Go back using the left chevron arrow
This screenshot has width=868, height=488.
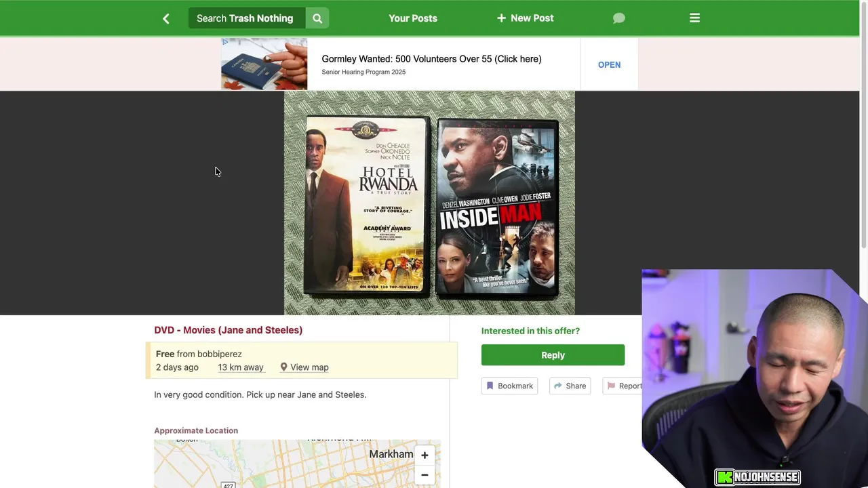click(166, 18)
